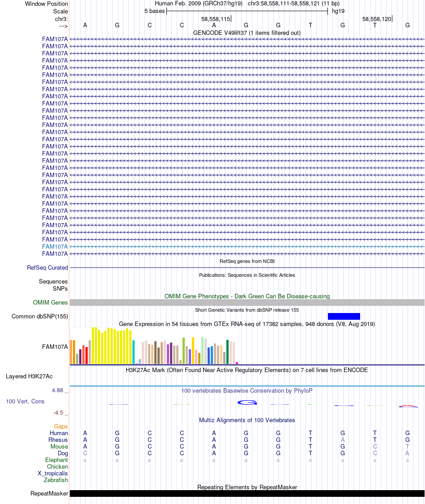Click the 'chr3:' ruler label
425x504 pixels.
click(x=61, y=19)
